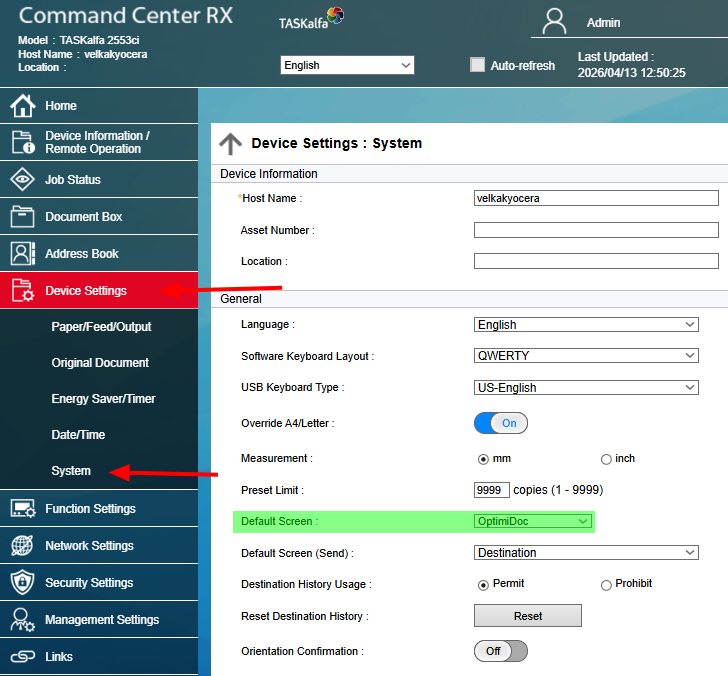Image resolution: width=728 pixels, height=676 pixels.
Task: Click the Home house icon
Action: (22, 106)
